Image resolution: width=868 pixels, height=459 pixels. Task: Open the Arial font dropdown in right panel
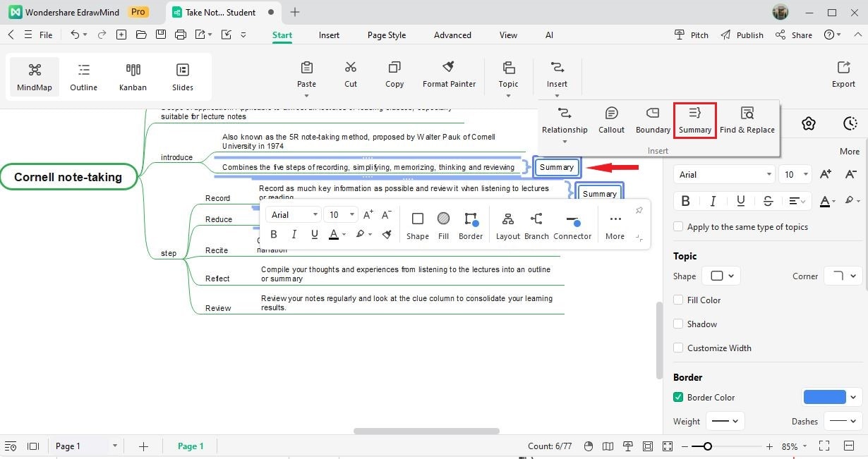click(x=725, y=175)
